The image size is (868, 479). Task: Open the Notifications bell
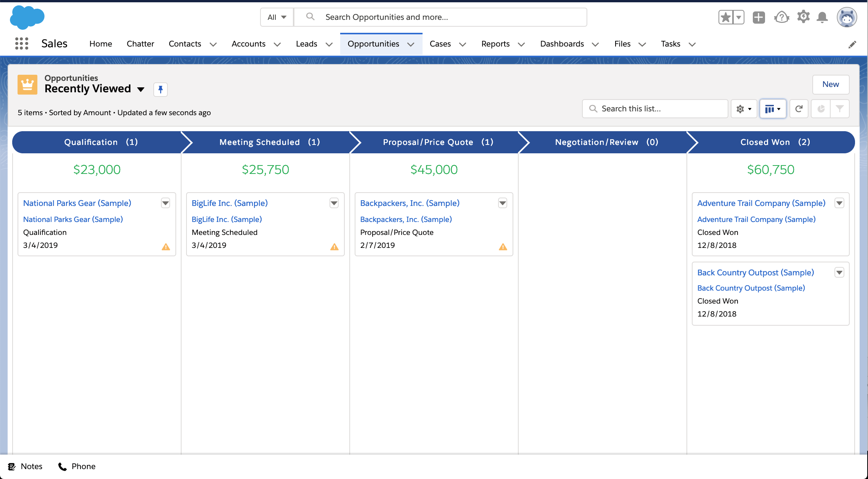[823, 17]
